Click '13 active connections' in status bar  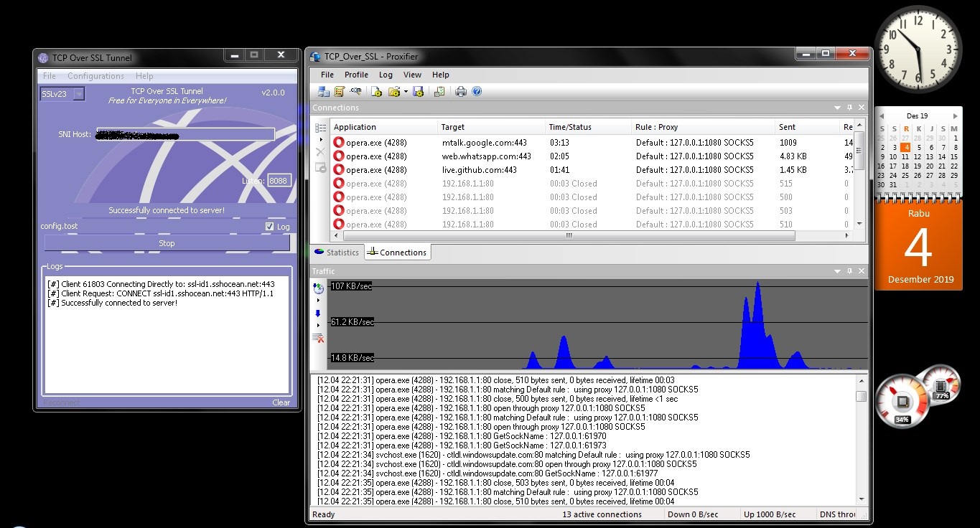click(x=602, y=514)
